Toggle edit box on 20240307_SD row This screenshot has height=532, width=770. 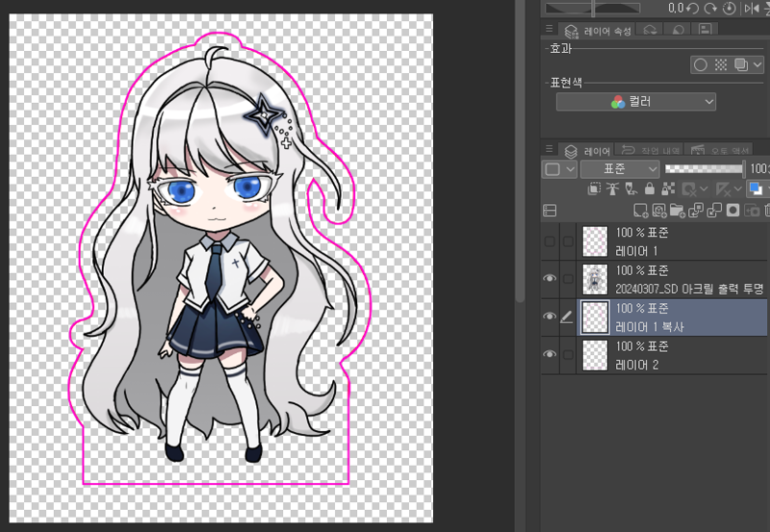click(x=568, y=279)
